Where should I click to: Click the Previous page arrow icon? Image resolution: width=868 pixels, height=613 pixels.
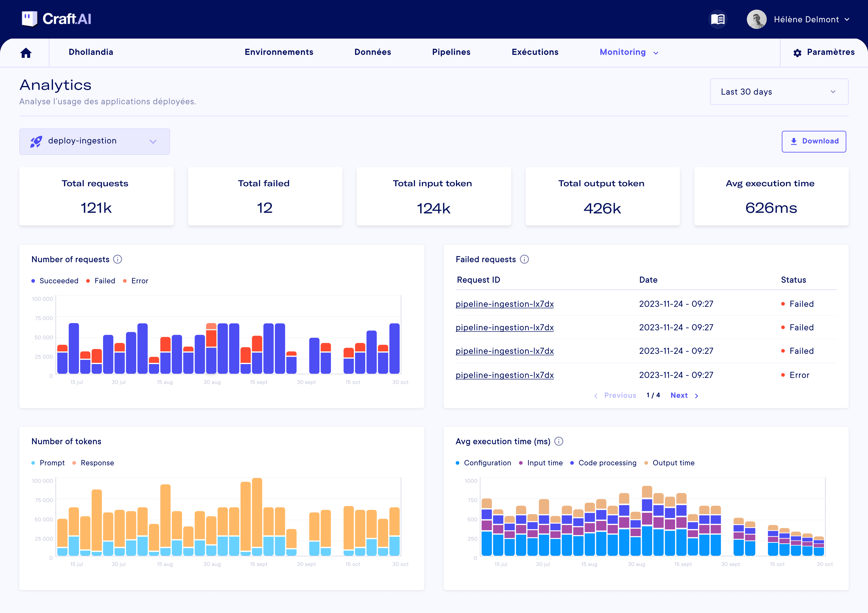[x=596, y=396]
